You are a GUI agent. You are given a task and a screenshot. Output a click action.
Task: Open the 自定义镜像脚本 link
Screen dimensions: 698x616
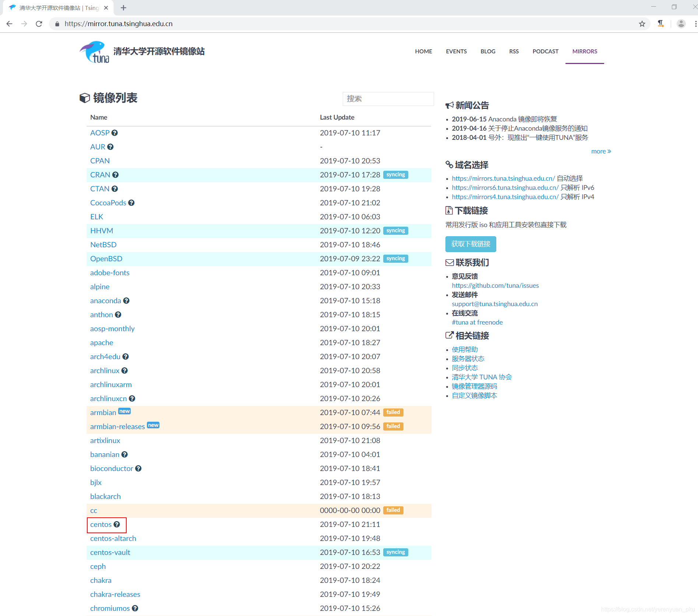click(474, 396)
